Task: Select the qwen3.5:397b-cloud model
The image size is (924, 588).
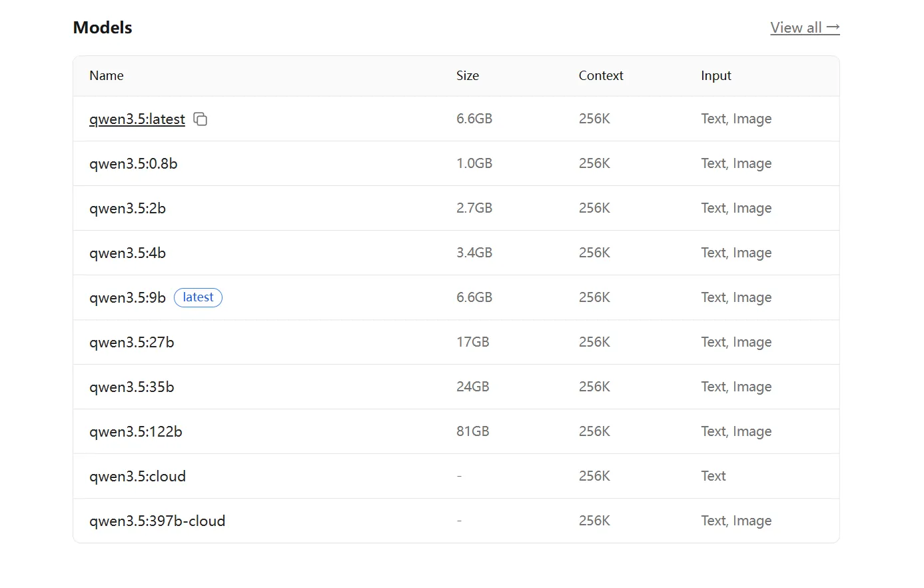Action: click(157, 521)
